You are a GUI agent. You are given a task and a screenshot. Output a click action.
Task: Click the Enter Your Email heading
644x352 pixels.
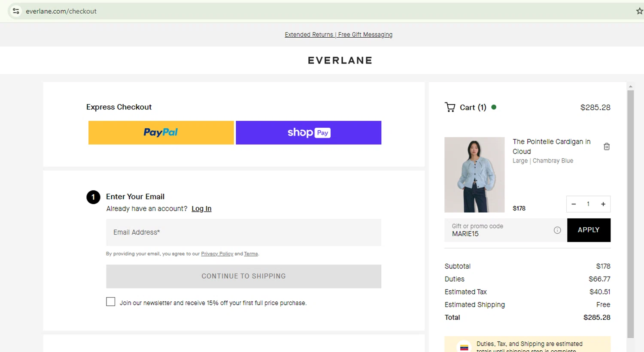click(135, 197)
